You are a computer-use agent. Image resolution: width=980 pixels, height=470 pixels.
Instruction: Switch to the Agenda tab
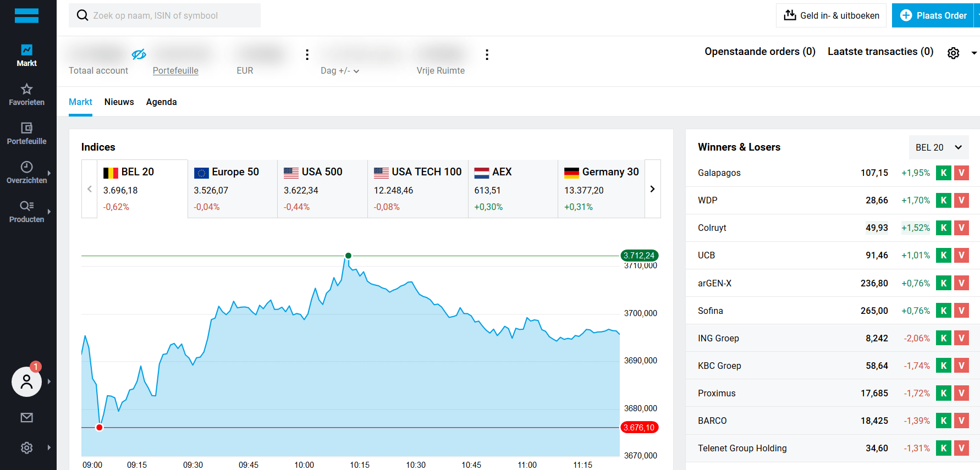161,102
